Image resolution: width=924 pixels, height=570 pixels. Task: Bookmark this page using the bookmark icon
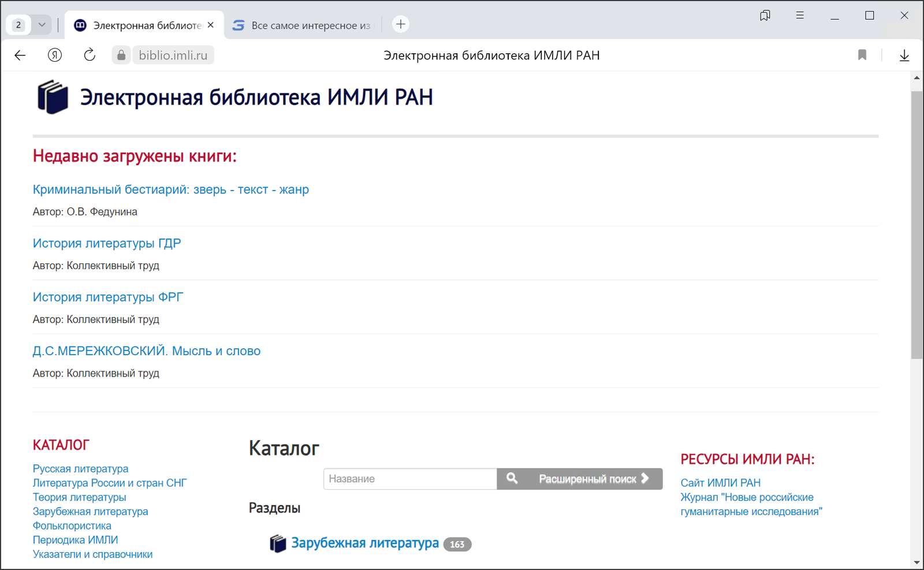pos(862,55)
